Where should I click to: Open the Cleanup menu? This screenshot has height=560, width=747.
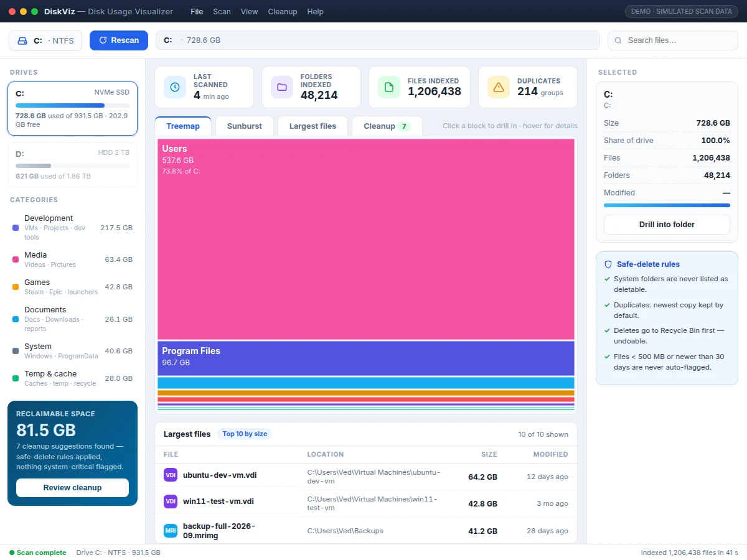(x=283, y=11)
